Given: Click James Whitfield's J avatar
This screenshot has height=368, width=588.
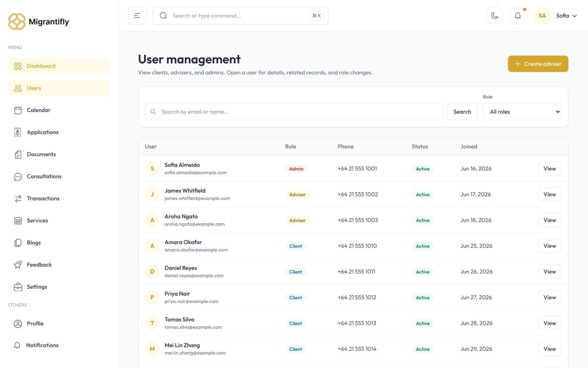Looking at the screenshot, I should tap(152, 194).
